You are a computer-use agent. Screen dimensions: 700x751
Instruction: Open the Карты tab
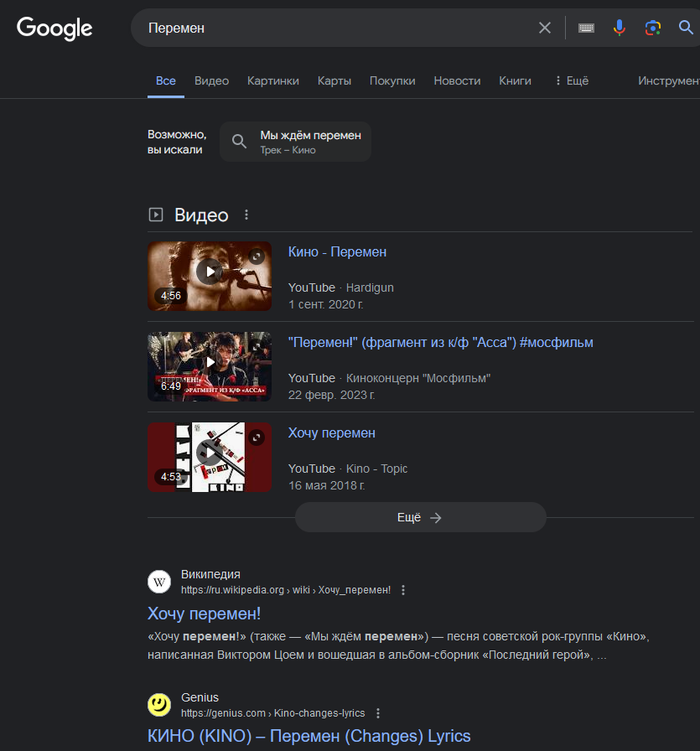(334, 81)
